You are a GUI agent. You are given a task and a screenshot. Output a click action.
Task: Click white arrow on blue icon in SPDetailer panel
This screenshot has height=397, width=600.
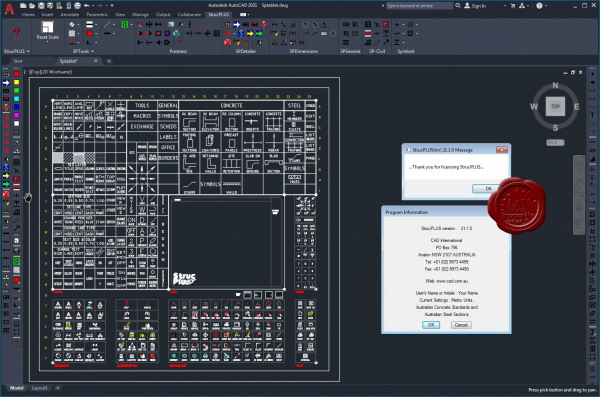pos(236,25)
